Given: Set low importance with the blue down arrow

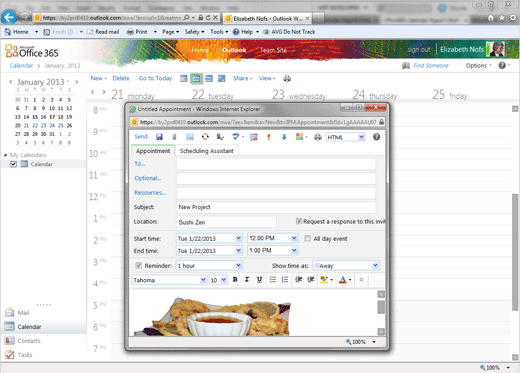Looking at the screenshot, I should coord(284,137).
